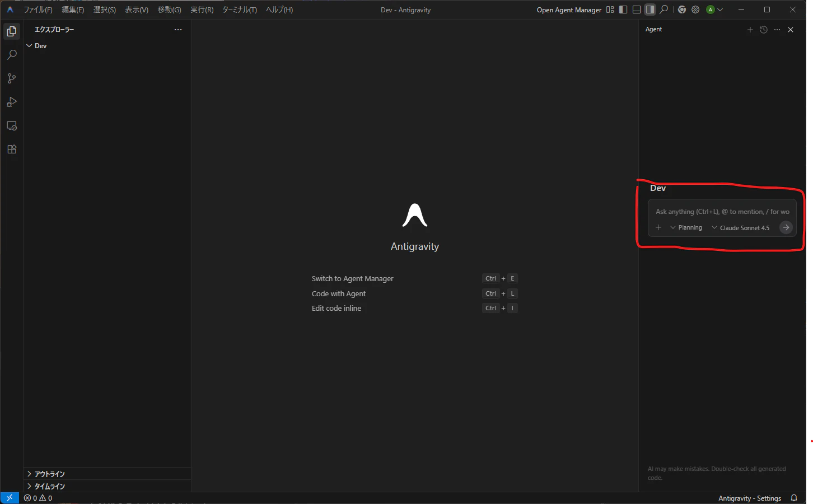Show errors and warnings count in status bar
The height and width of the screenshot is (504, 813).
pos(38,498)
